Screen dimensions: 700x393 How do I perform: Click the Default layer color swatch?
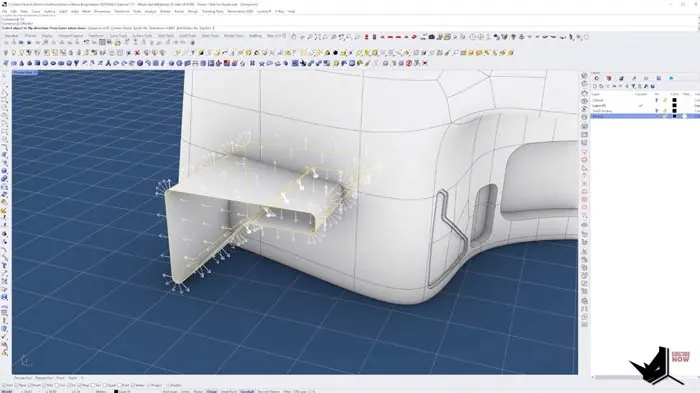pos(674,100)
